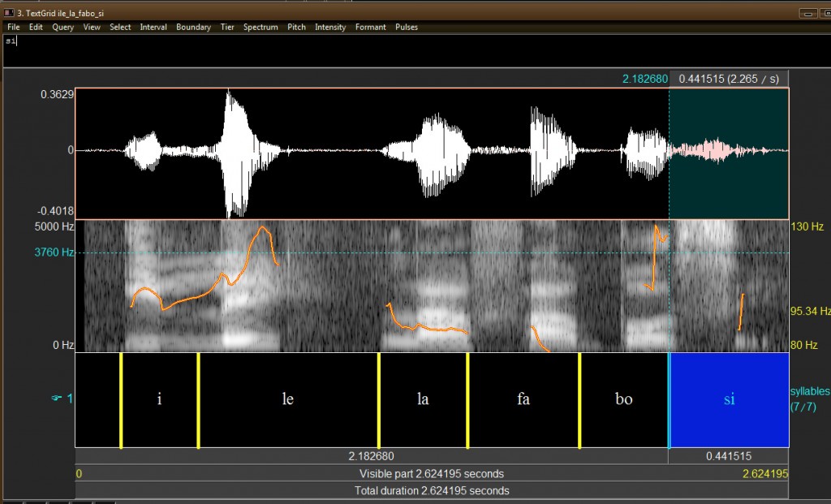Viewport: 831px width, 504px height.
Task: Click the highlighted 'si' syllable interval
Action: tap(730, 399)
